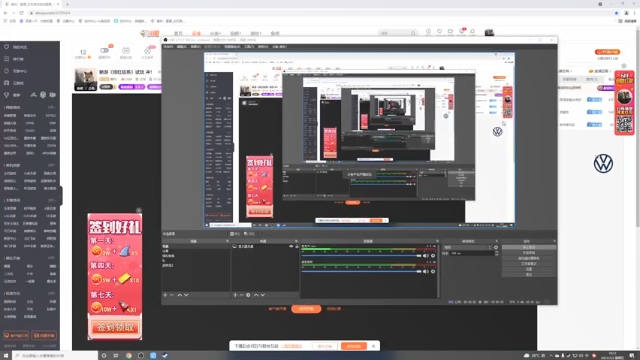The width and height of the screenshot is (640, 360).
Task: Open the Douyu user avatar in header
Action: click(x=489, y=33)
